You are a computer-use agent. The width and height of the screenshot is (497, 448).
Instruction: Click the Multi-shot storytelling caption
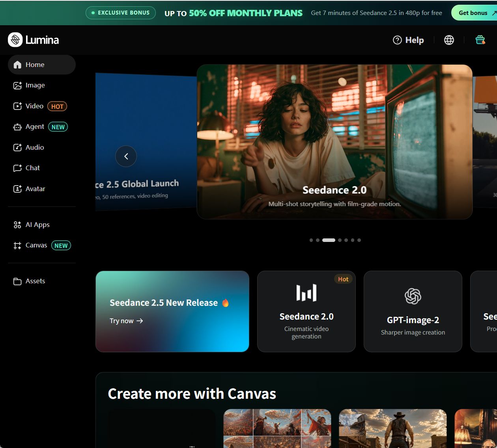click(334, 204)
